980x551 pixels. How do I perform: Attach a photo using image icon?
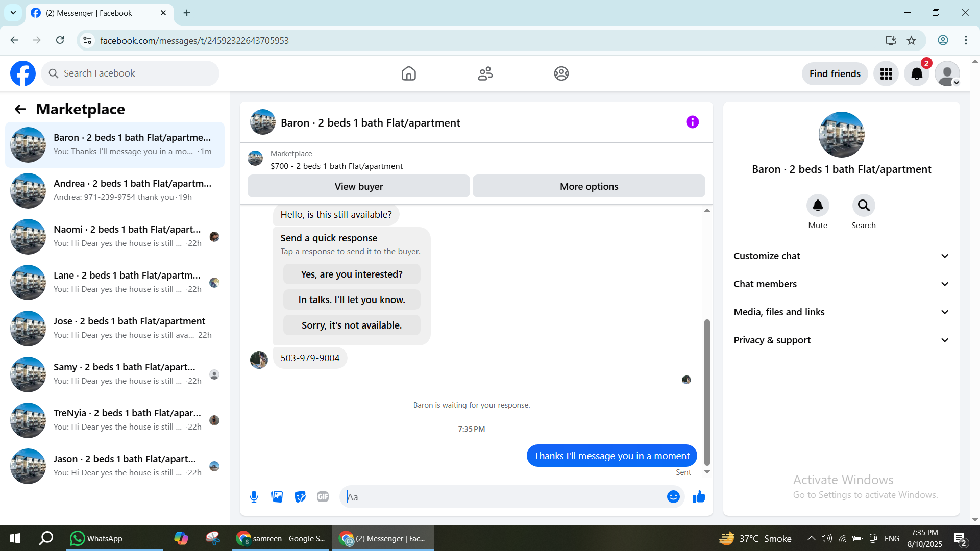pos(277,496)
